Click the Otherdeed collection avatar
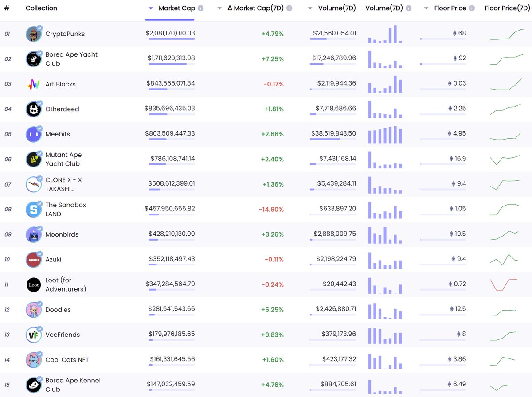Viewport: 532px width, 397px height. 34,109
